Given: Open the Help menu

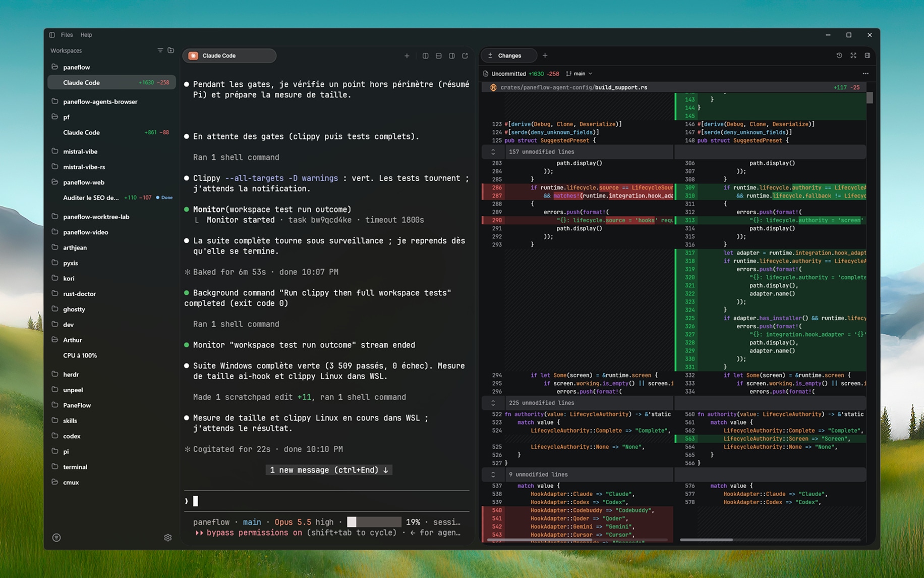Looking at the screenshot, I should pos(86,35).
